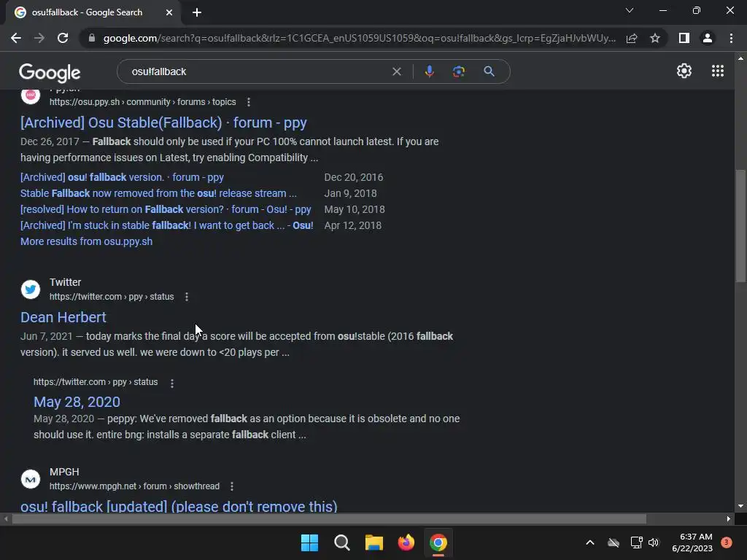Screen dimensions: 747x560
Task: Click the "Dec 20, 2016" date text
Action: coord(354,177)
